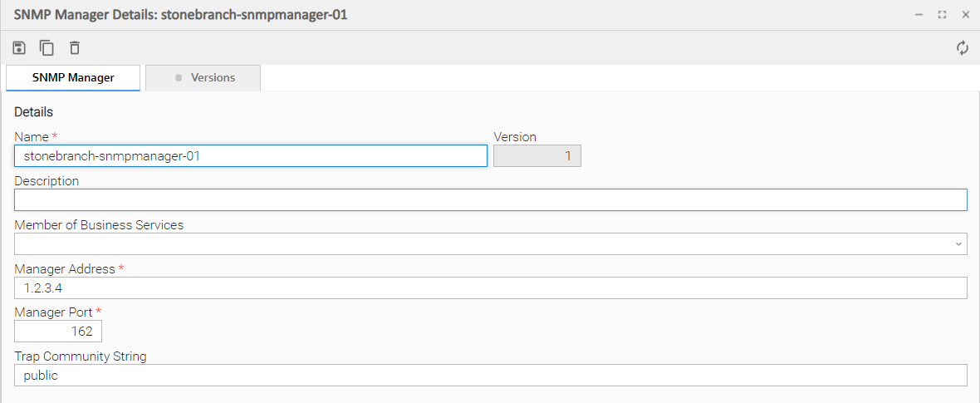Click inside the Member of Business Services field
This screenshot has width=980, height=403.
tap(482, 244)
